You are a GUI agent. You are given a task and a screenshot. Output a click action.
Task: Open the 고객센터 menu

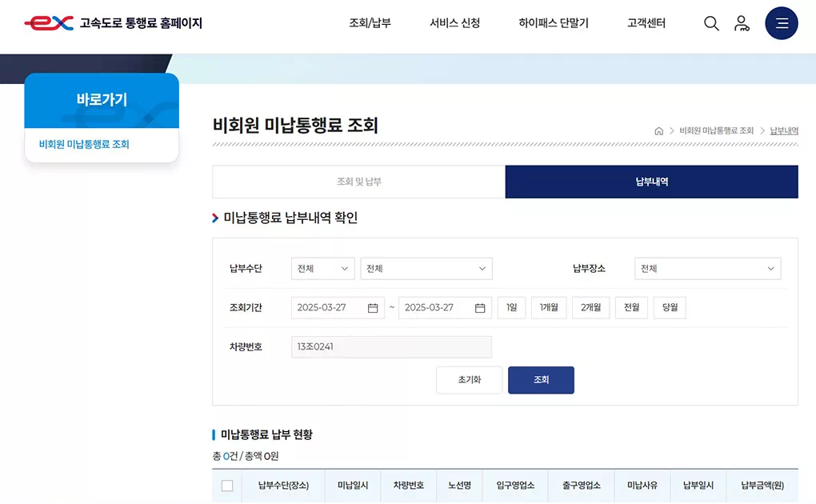tap(645, 23)
